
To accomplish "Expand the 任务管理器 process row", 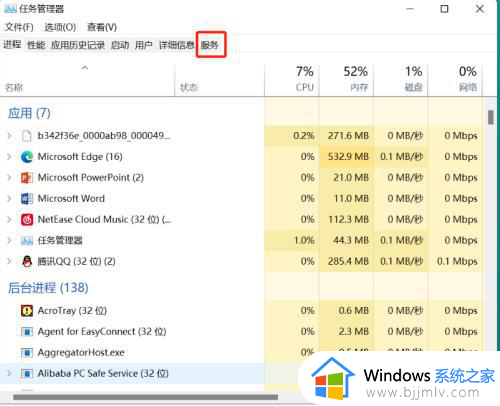I will (9, 241).
